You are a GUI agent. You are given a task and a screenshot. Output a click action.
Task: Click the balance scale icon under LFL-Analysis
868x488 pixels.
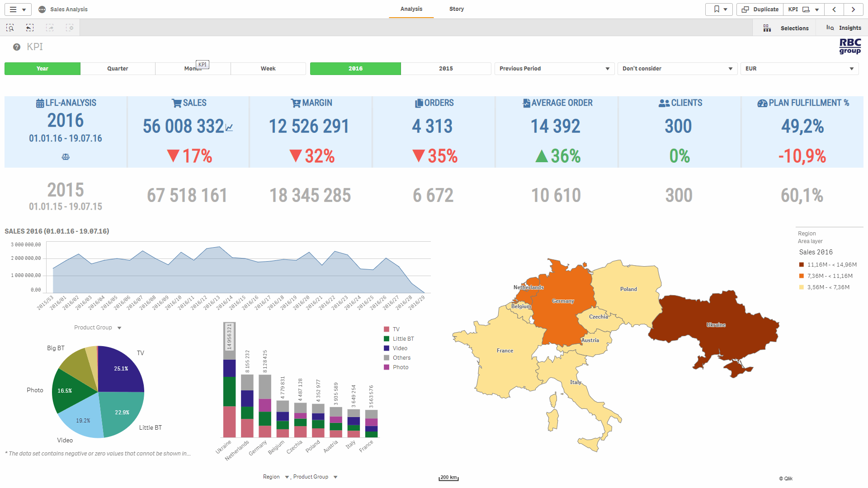click(66, 157)
